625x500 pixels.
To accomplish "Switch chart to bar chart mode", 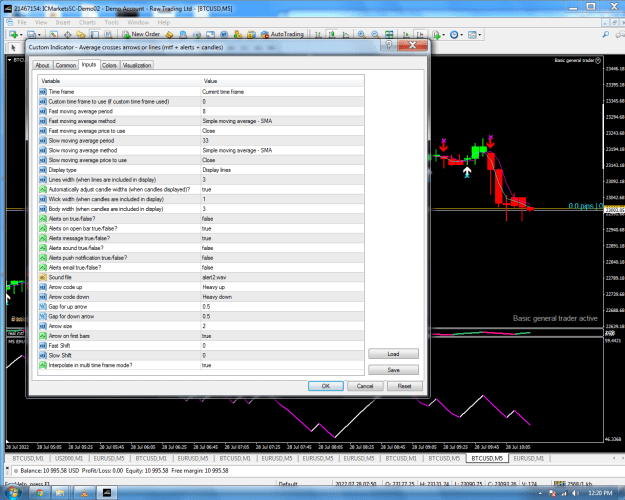I will pos(318,34).
